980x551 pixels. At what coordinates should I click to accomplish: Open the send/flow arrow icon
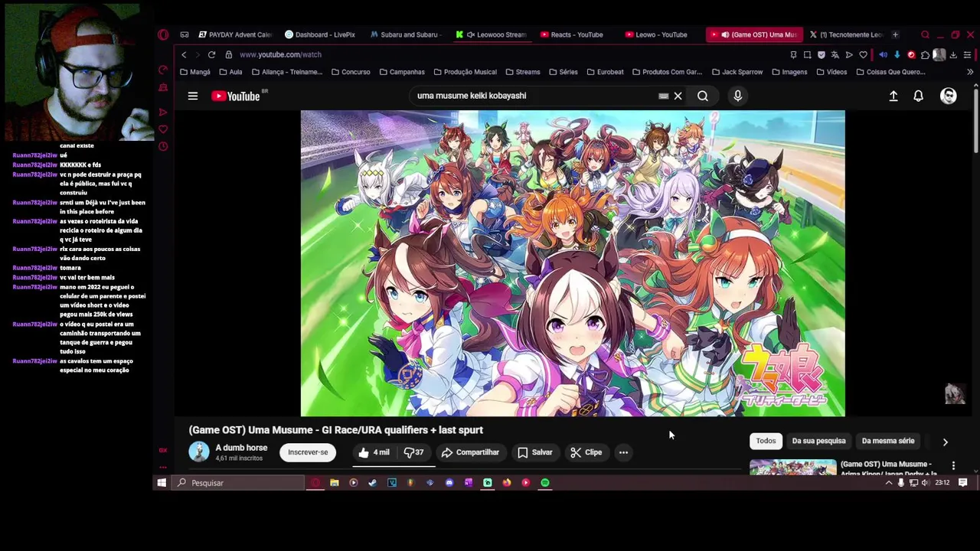click(x=849, y=54)
